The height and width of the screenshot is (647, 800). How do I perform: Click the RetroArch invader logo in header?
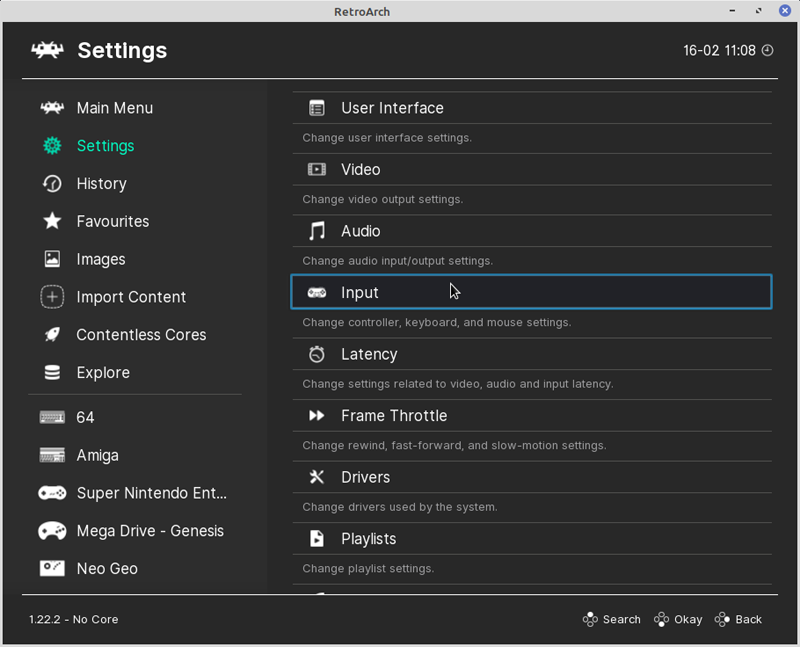(x=47, y=50)
